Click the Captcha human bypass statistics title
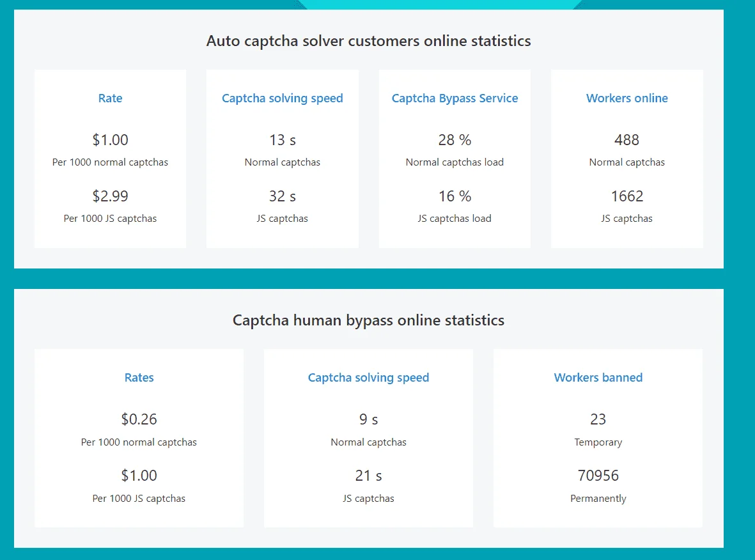This screenshot has width=755, height=560. tap(368, 320)
